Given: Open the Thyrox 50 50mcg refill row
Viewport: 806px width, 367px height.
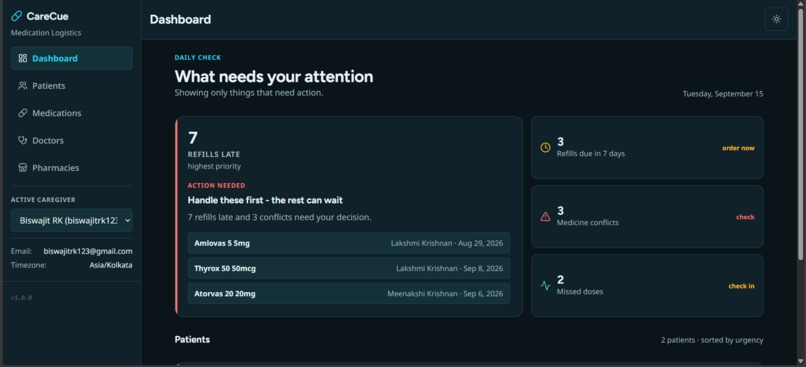Looking at the screenshot, I should [349, 268].
